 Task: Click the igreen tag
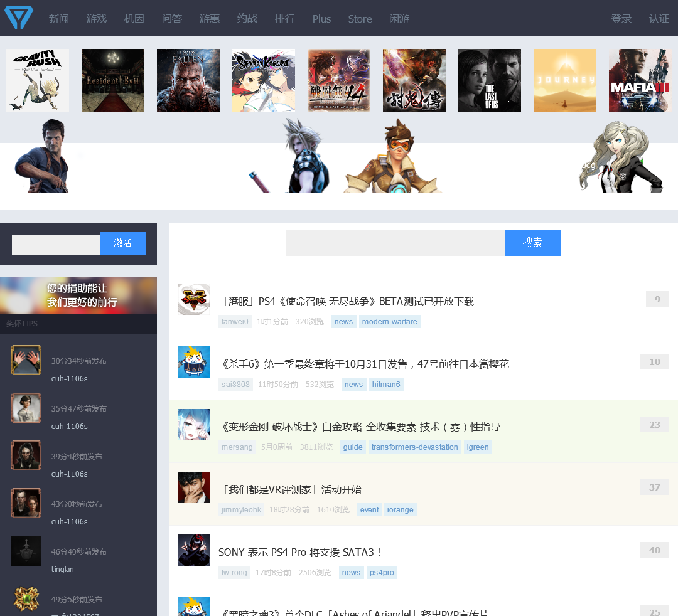(x=478, y=447)
